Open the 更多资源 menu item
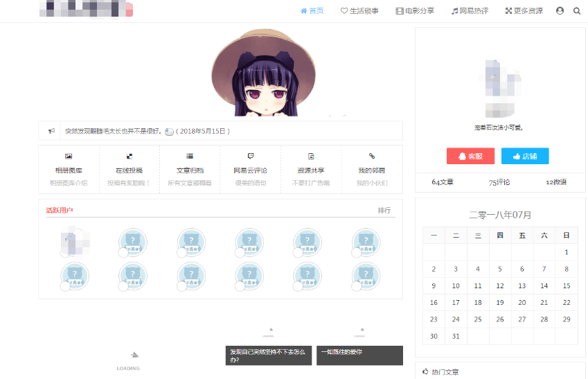This screenshot has width=588, height=379. [524, 11]
